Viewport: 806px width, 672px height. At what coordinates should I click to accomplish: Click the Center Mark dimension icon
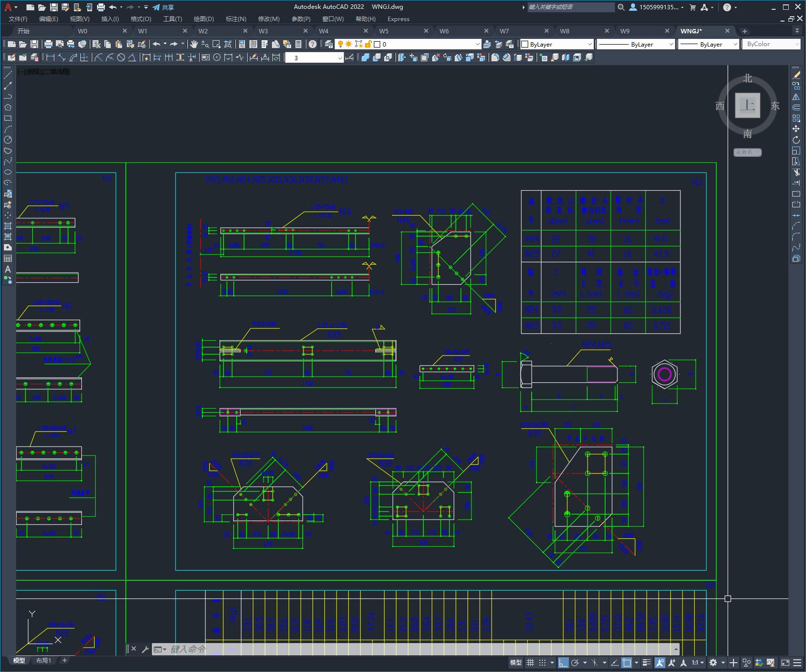pos(217,57)
